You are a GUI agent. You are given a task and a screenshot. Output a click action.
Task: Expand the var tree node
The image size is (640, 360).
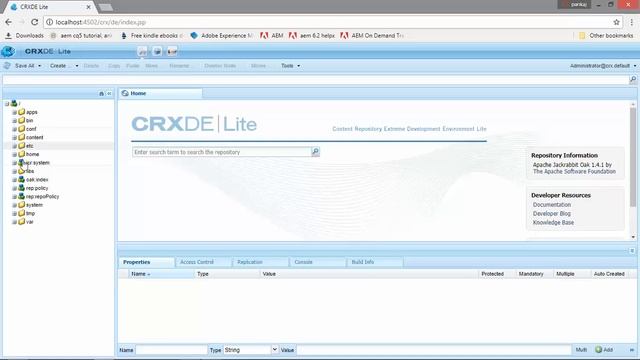[x=14, y=222]
